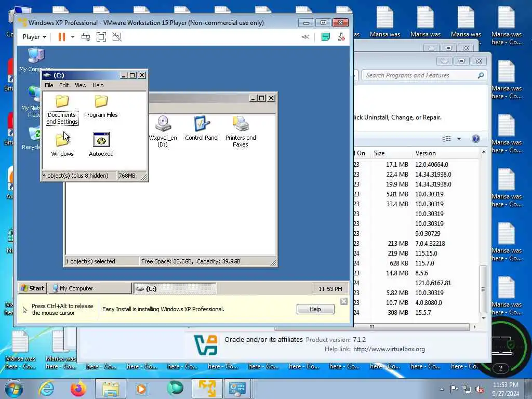Click the VMware pause virtual machine icon
Image resolution: width=532 pixels, height=399 pixels.
pyautogui.click(x=61, y=37)
